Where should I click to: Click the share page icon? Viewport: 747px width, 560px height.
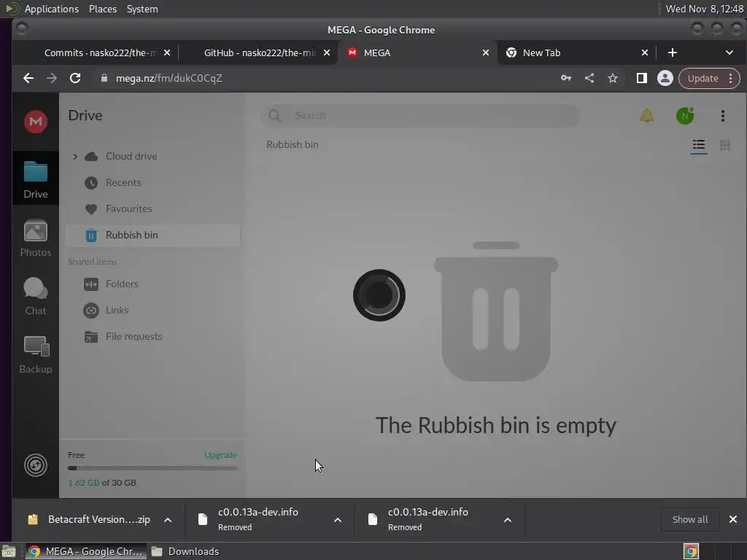pos(589,78)
